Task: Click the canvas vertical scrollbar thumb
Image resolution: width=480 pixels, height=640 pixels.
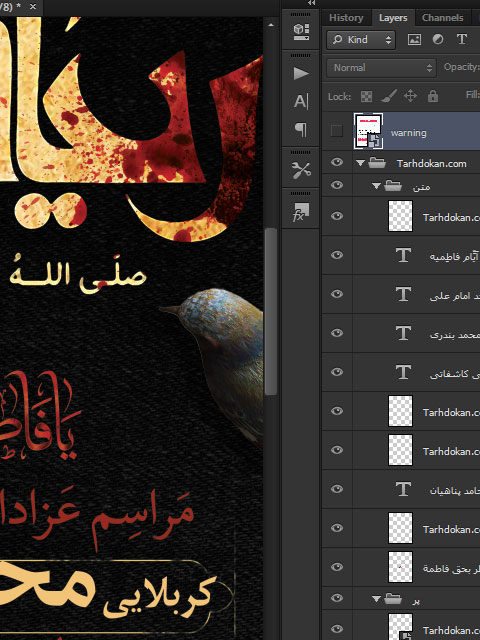Action: coord(271,311)
